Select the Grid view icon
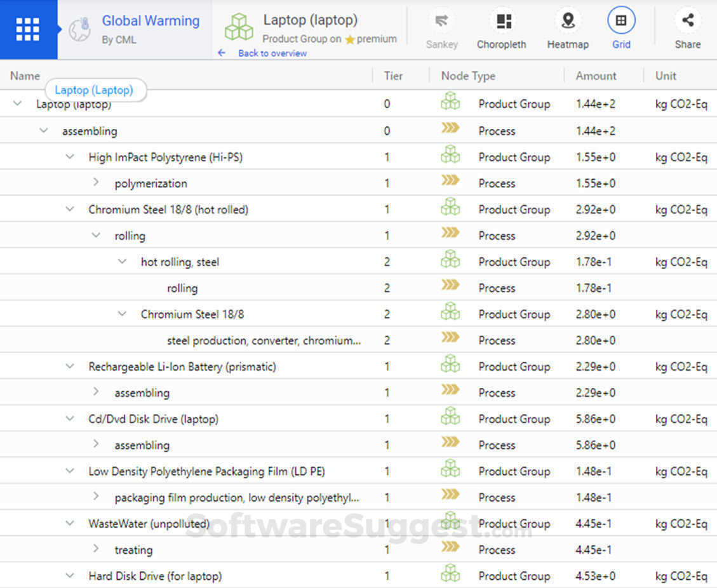717x588 pixels. 621,21
